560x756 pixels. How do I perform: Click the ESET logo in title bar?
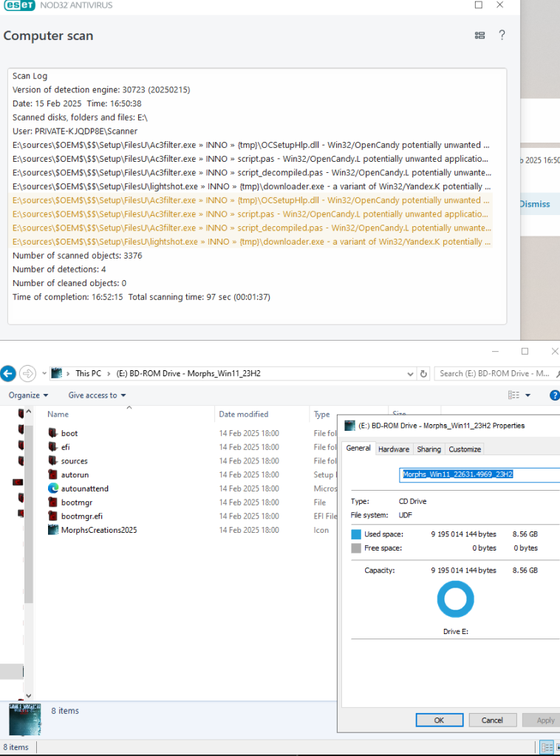(19, 5)
